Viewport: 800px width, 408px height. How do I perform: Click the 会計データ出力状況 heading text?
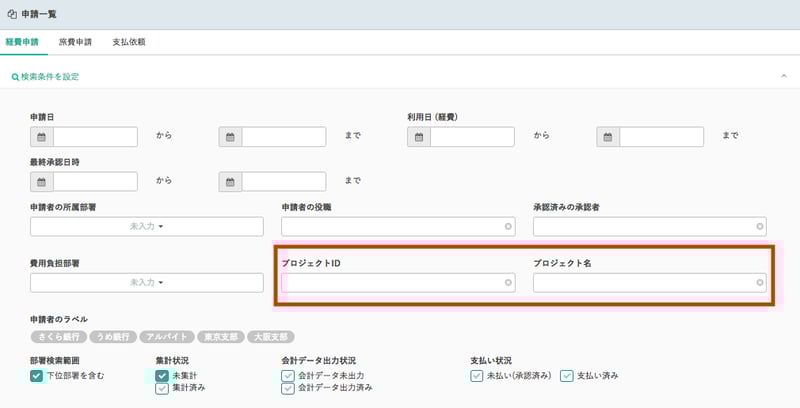click(318, 361)
